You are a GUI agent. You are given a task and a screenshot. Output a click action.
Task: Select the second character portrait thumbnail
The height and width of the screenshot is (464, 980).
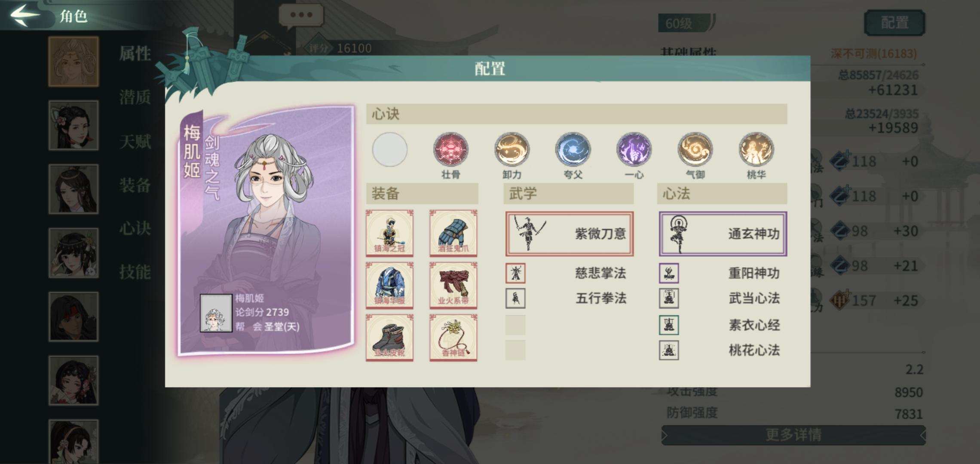pos(73,125)
